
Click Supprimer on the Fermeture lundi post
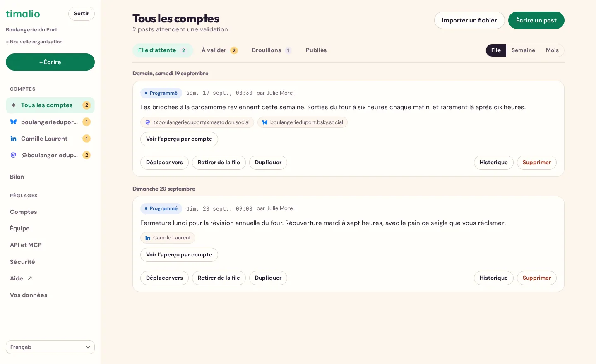537,278
